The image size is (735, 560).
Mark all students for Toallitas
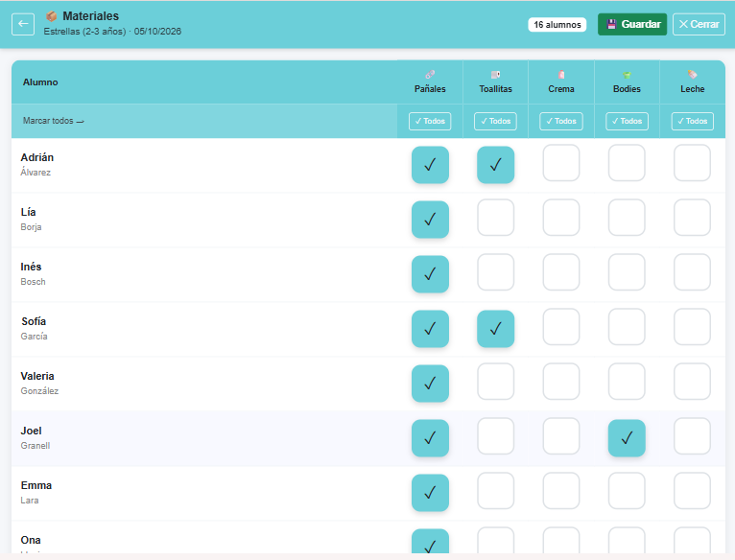click(x=495, y=121)
